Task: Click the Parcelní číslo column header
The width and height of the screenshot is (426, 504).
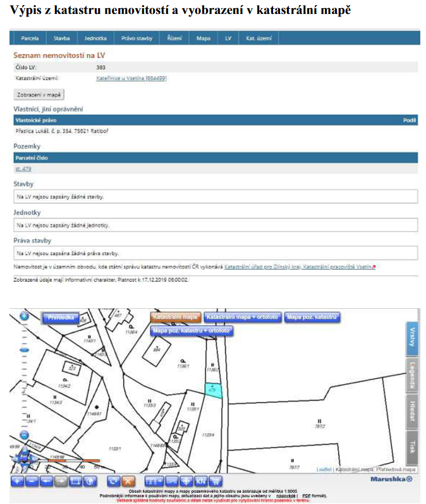Action: (32, 158)
